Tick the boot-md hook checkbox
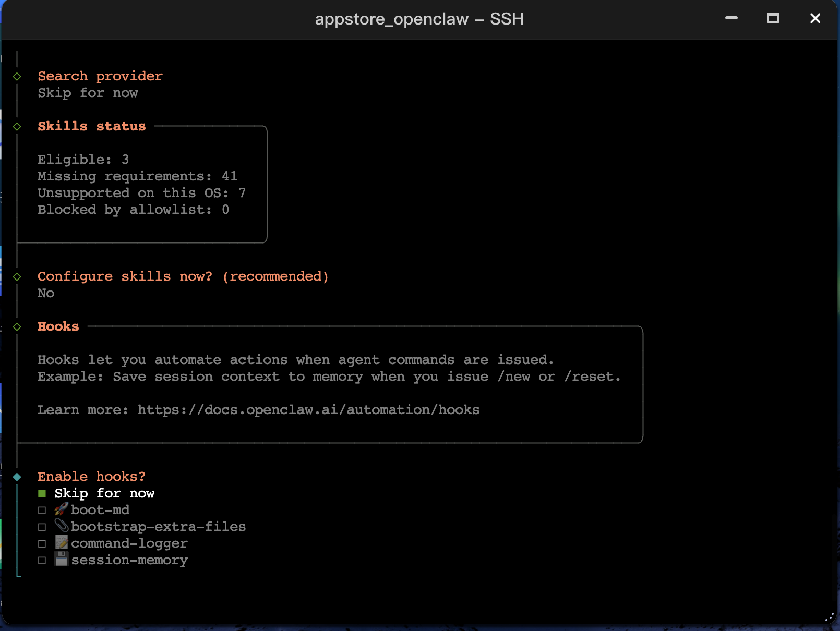The image size is (840, 631). point(42,511)
